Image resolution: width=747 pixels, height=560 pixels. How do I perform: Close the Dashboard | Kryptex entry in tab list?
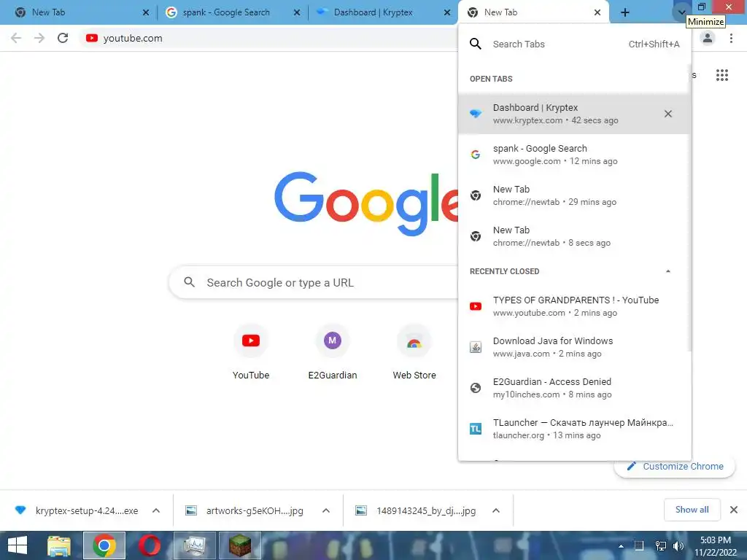pyautogui.click(x=668, y=114)
